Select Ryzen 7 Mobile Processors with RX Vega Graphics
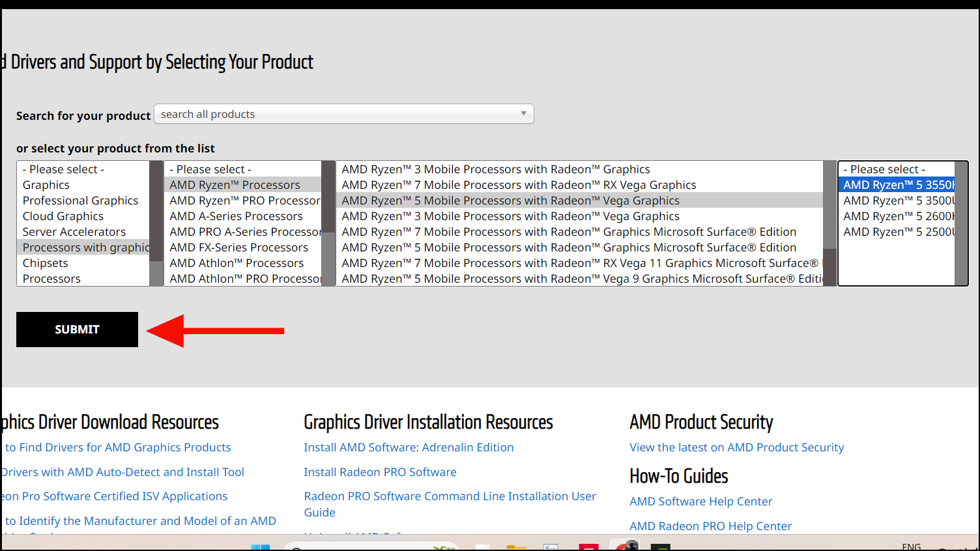 click(x=580, y=185)
